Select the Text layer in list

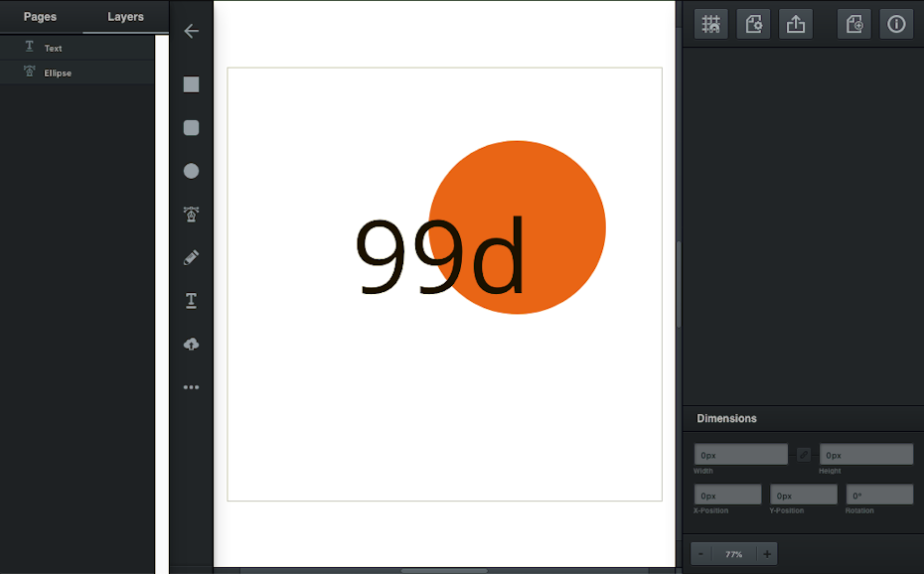pyautogui.click(x=53, y=48)
